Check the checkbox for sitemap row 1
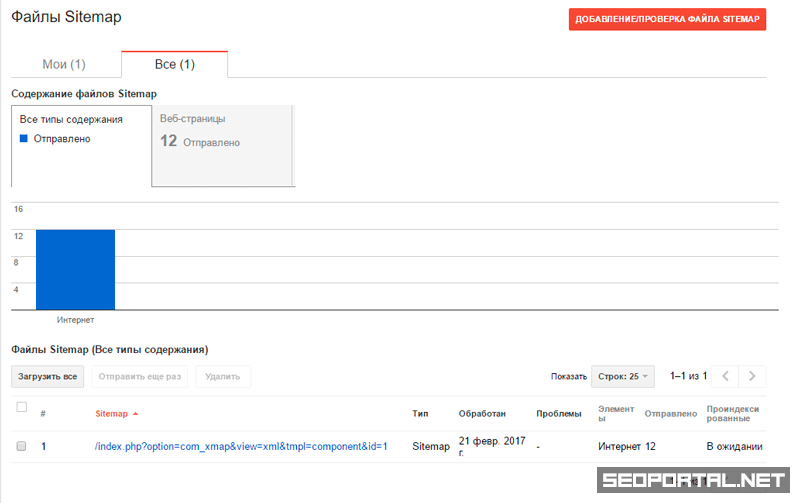The width and height of the screenshot is (800, 503). click(22, 446)
